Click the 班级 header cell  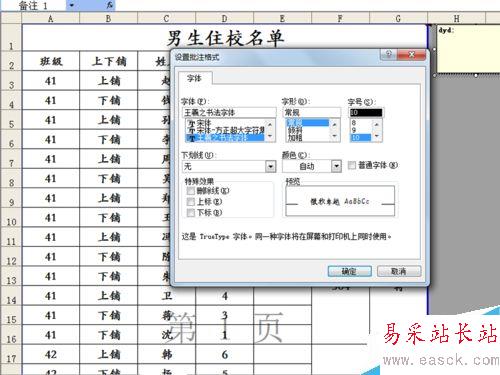(51, 61)
